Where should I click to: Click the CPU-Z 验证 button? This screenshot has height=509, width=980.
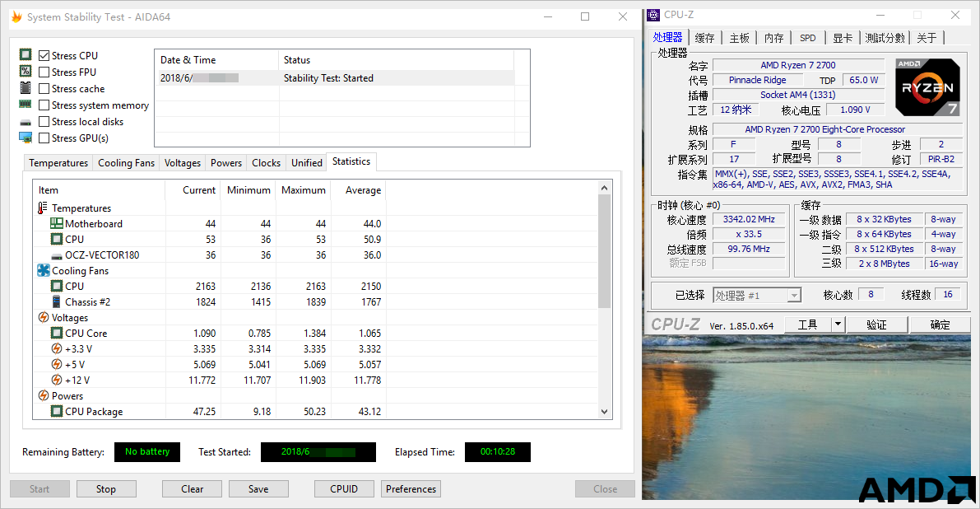point(877,325)
